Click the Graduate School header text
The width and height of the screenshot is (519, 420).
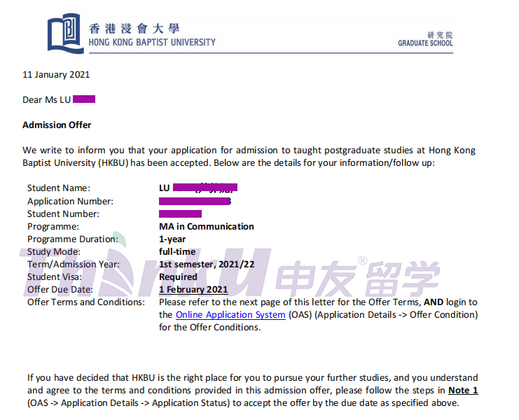(425, 43)
